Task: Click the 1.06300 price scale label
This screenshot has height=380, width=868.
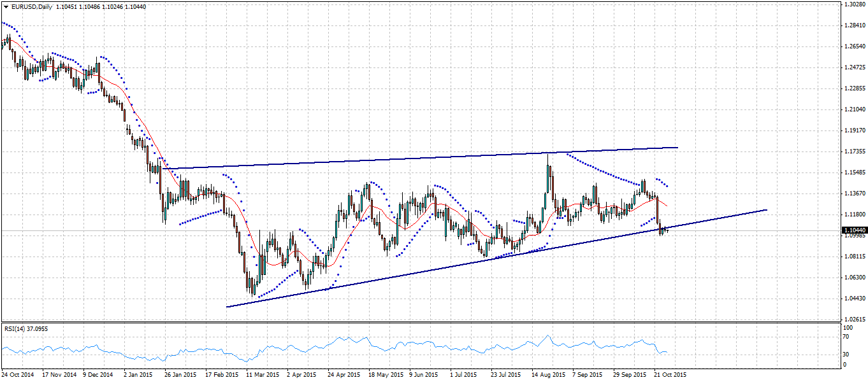Action: [854, 278]
